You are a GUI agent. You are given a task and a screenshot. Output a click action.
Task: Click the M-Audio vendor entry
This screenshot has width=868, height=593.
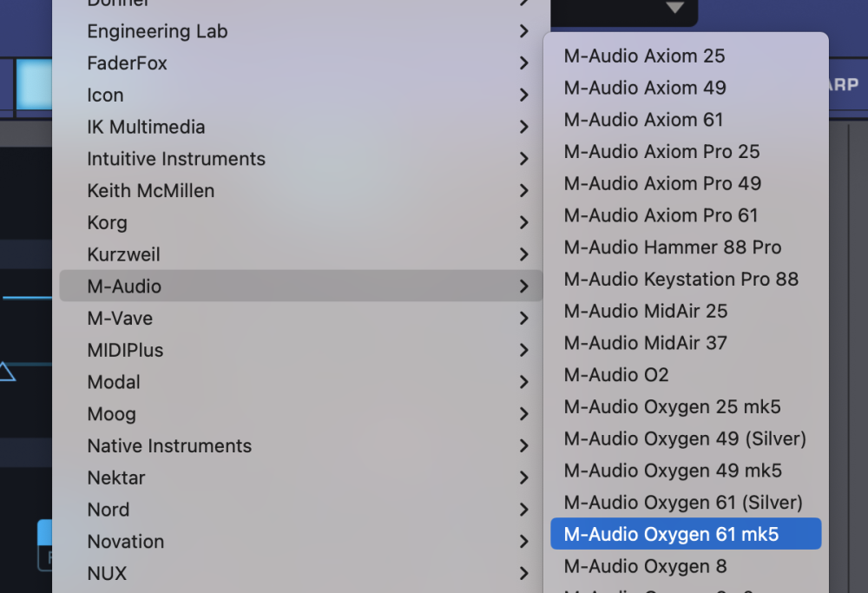(124, 286)
